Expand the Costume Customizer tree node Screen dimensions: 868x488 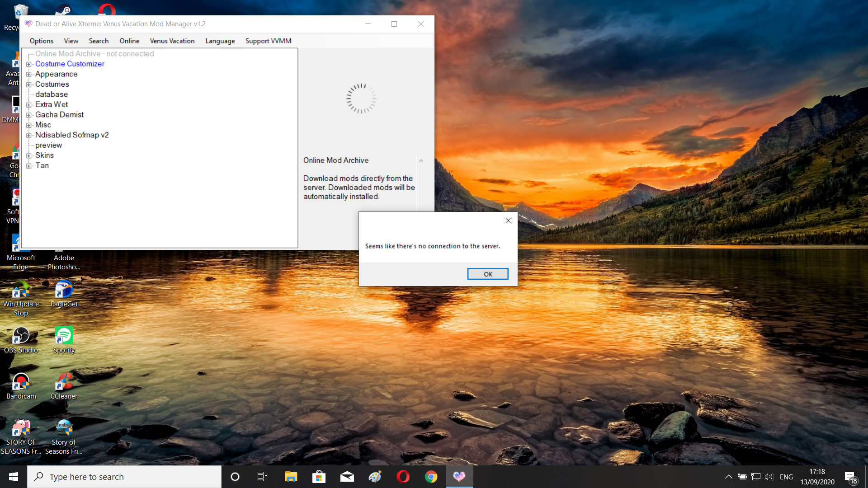(x=29, y=64)
